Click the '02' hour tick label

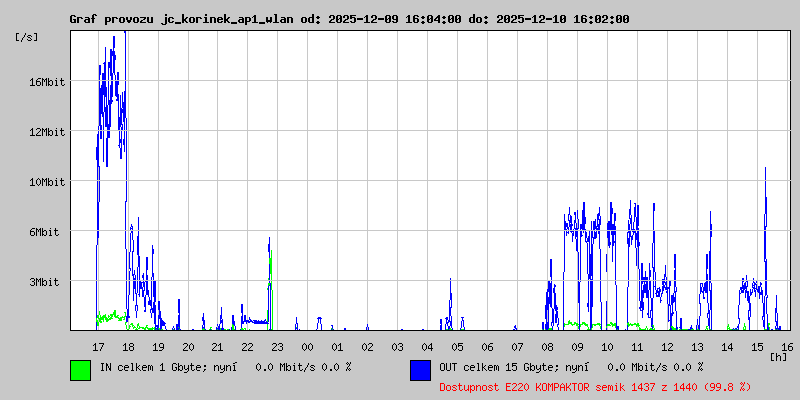[x=367, y=347]
